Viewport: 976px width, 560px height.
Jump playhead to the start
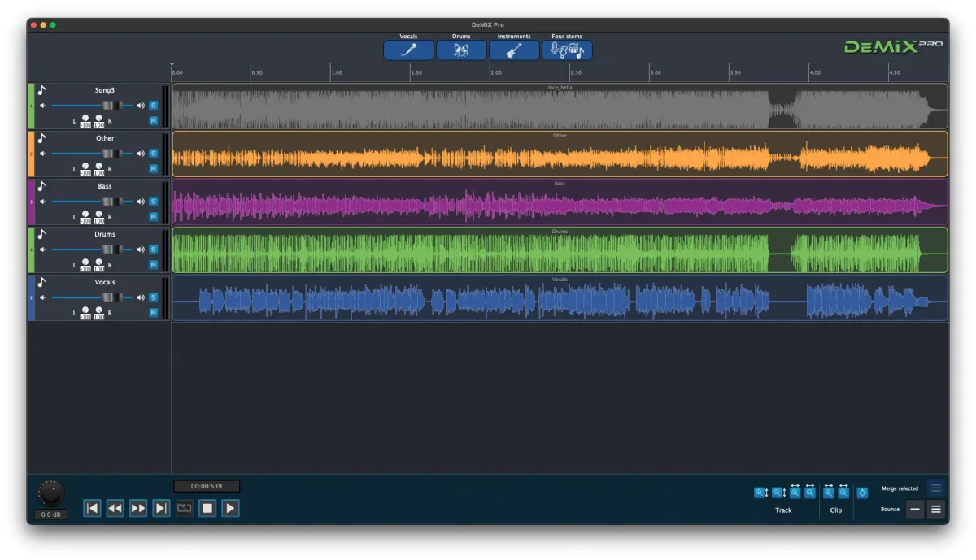point(92,508)
